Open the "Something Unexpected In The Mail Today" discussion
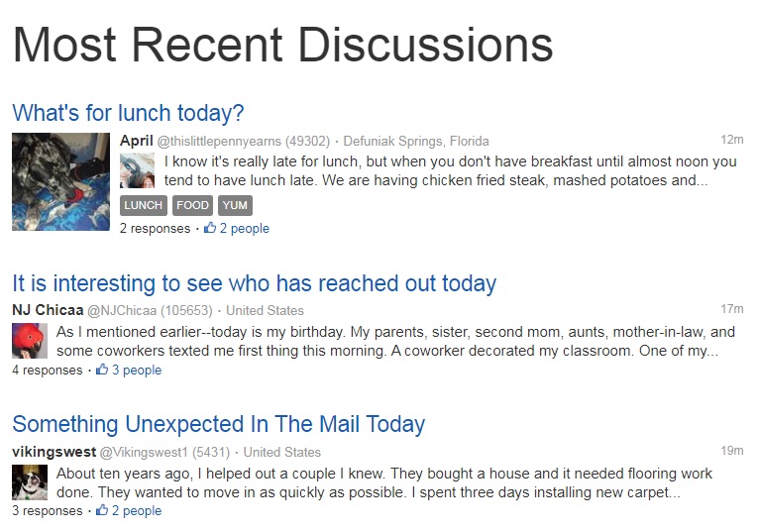 [219, 424]
